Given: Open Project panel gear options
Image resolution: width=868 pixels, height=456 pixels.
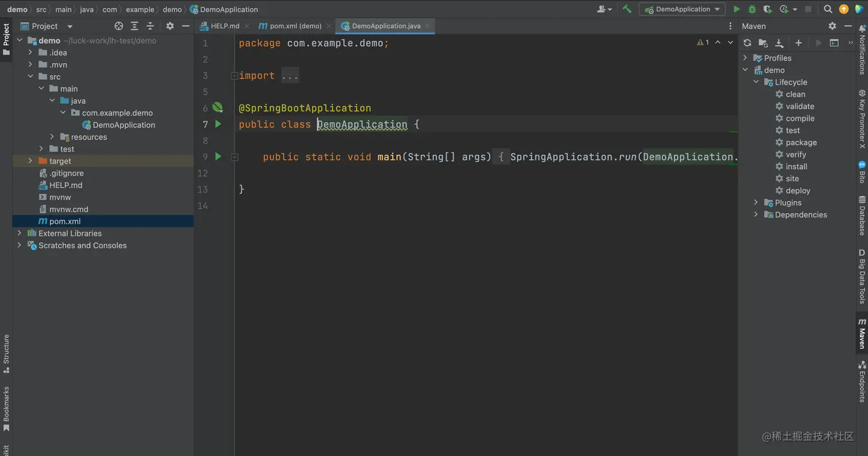Looking at the screenshot, I should pyautogui.click(x=170, y=26).
